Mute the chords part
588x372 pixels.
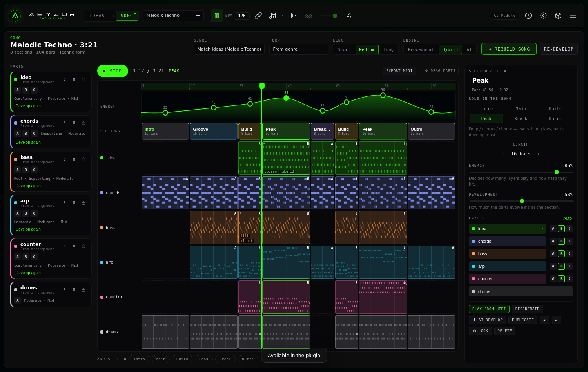click(74, 123)
